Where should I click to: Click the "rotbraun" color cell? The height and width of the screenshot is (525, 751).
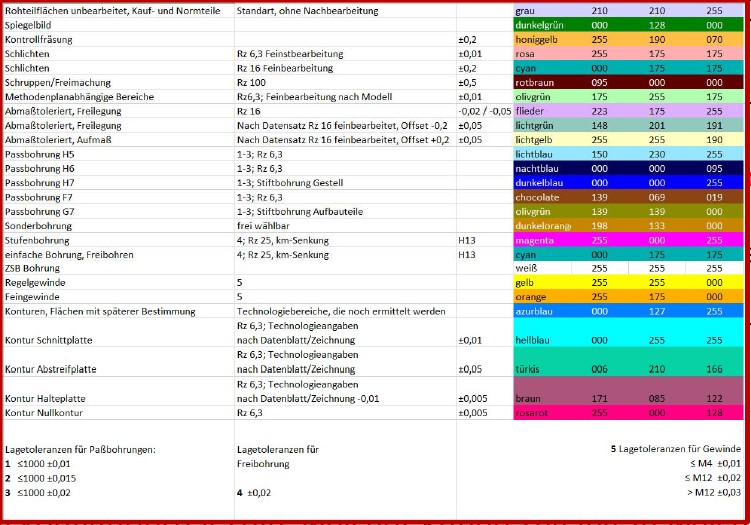[542, 82]
